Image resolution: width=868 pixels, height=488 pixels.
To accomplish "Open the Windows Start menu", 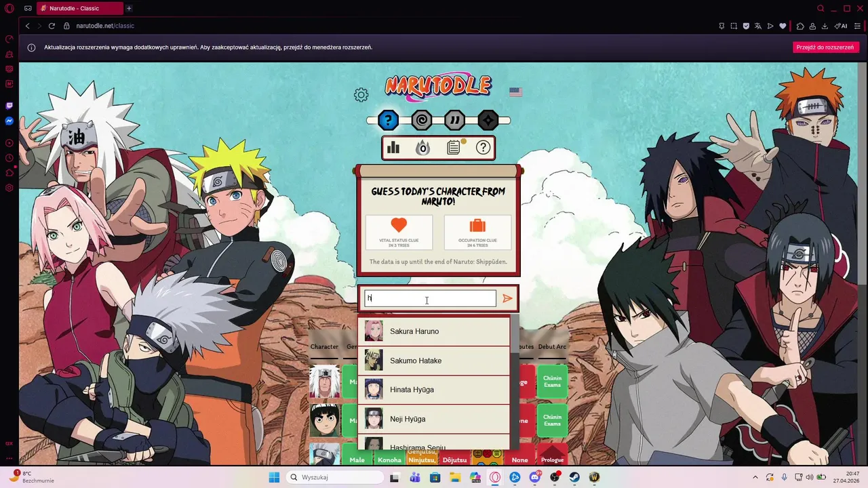I will tap(274, 477).
